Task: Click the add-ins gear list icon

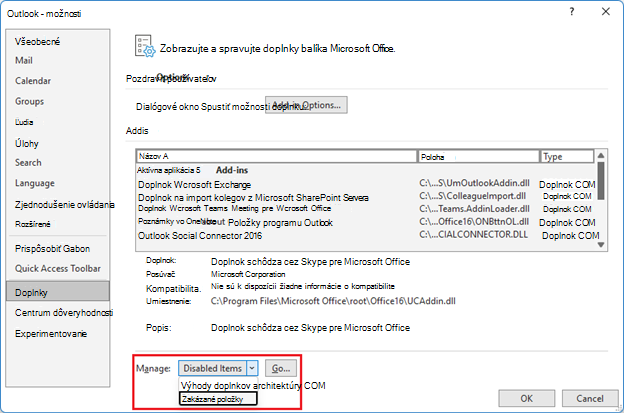Action: (x=144, y=47)
